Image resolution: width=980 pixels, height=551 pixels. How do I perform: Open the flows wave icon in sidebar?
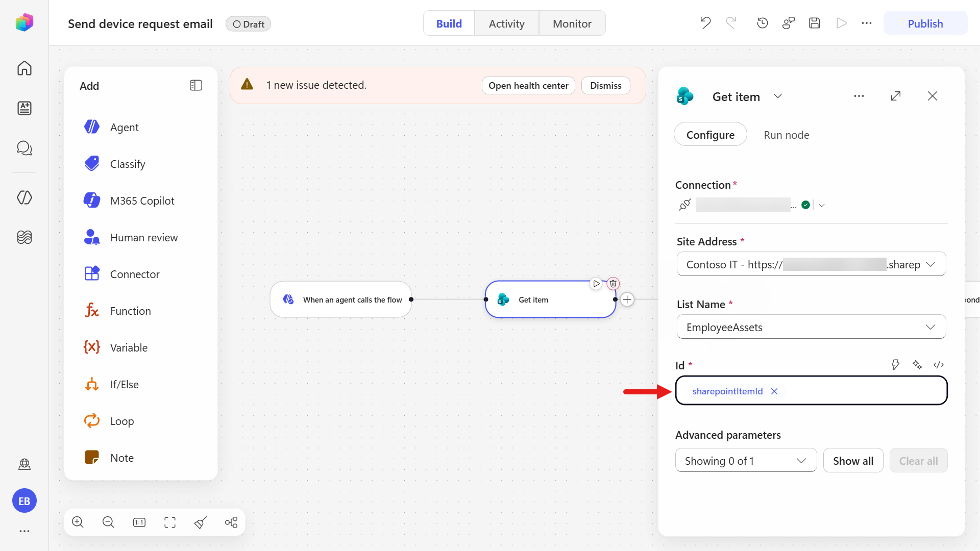(24, 237)
